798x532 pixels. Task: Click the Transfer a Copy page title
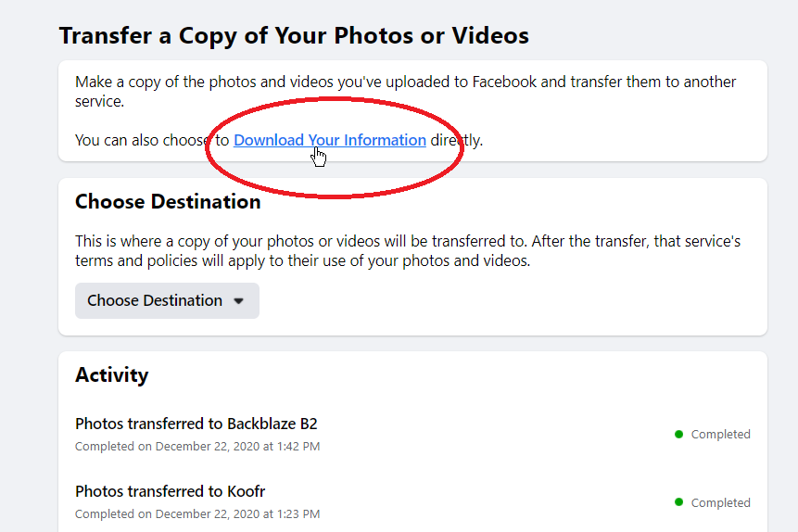pos(294,35)
